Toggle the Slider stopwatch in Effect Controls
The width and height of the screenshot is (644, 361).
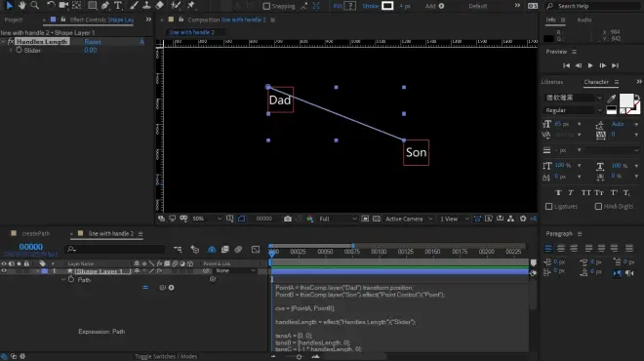click(x=19, y=50)
